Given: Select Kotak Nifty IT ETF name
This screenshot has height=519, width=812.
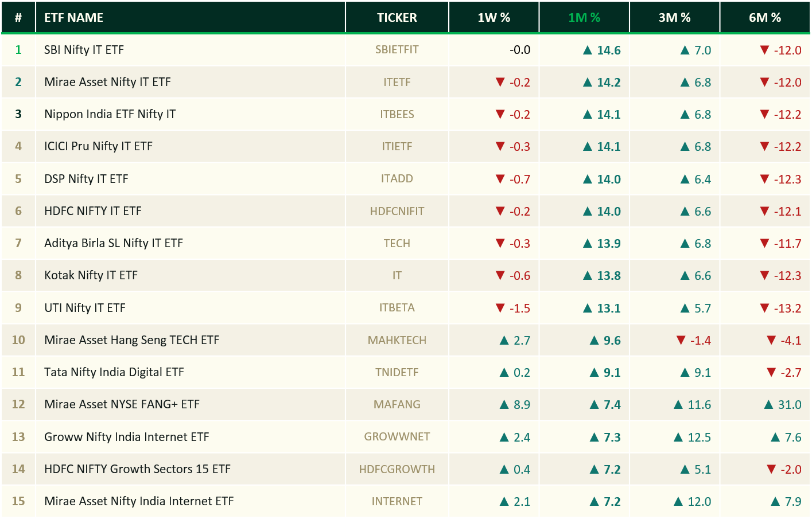Looking at the screenshot, I should coord(91,275).
